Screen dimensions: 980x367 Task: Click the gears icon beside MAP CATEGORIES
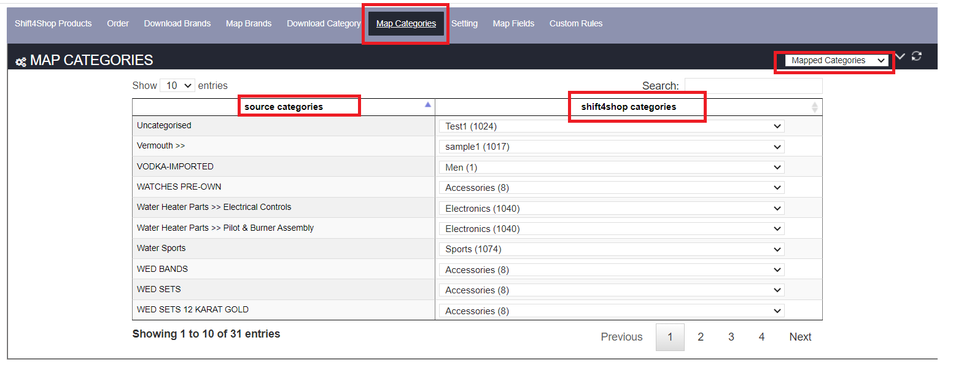tap(21, 61)
